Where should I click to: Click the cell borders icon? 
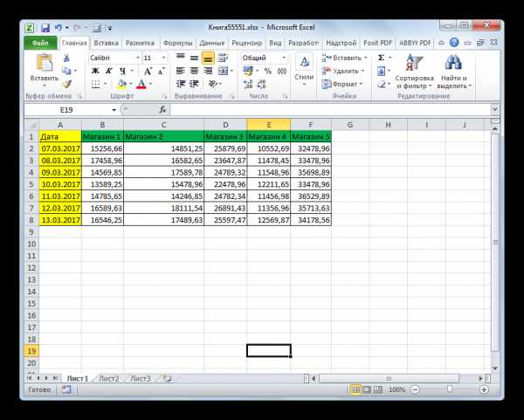[x=95, y=84]
